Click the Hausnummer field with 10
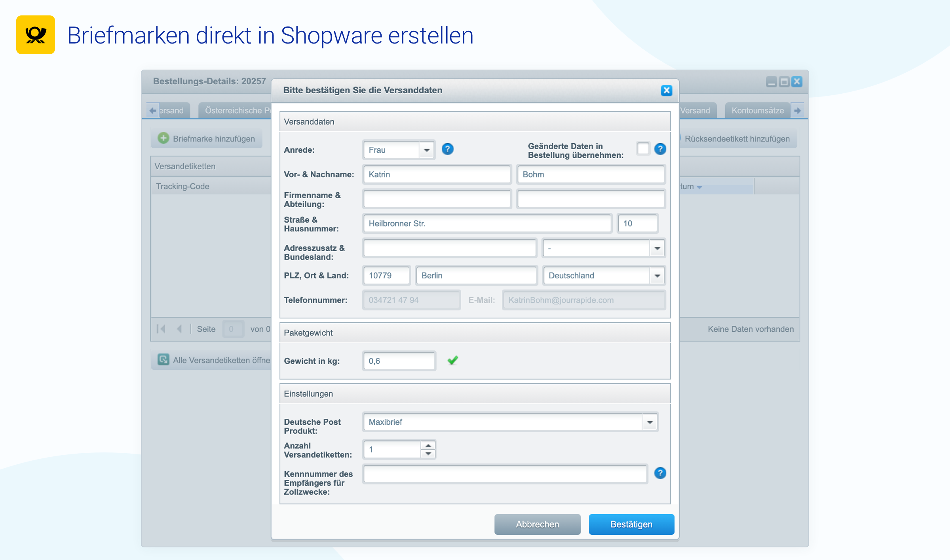 tap(638, 223)
